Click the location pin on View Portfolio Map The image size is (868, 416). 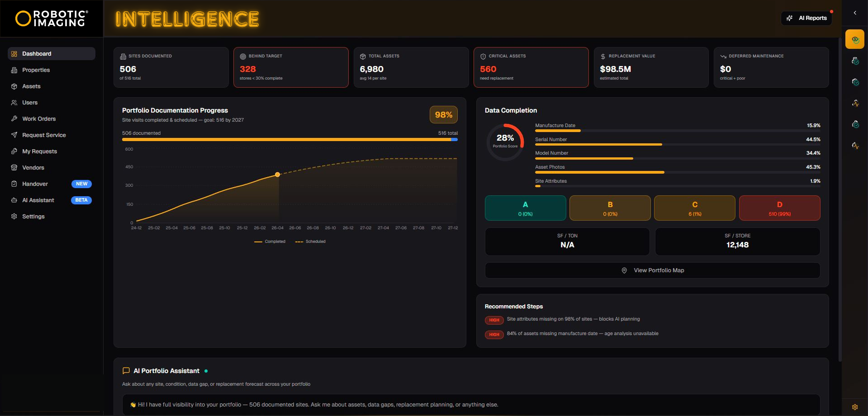623,270
